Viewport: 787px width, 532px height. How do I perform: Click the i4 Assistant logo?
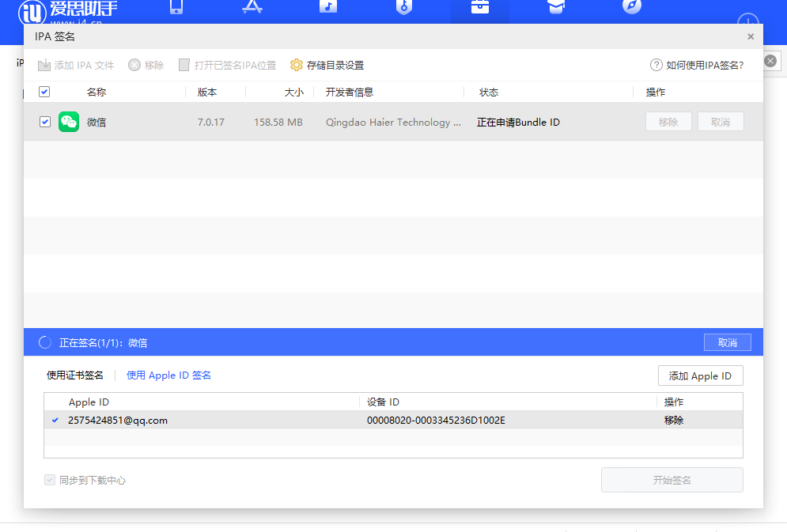[68, 11]
